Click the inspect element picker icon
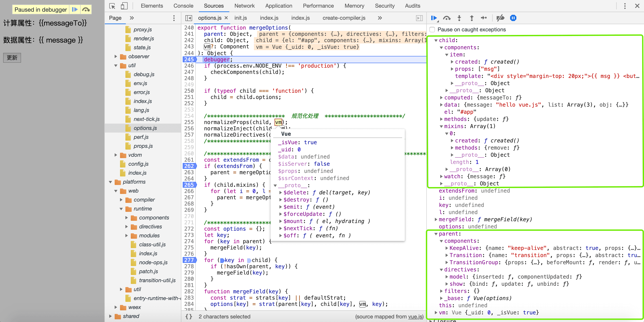Image resolution: width=644 pixels, height=322 pixels. click(x=112, y=6)
